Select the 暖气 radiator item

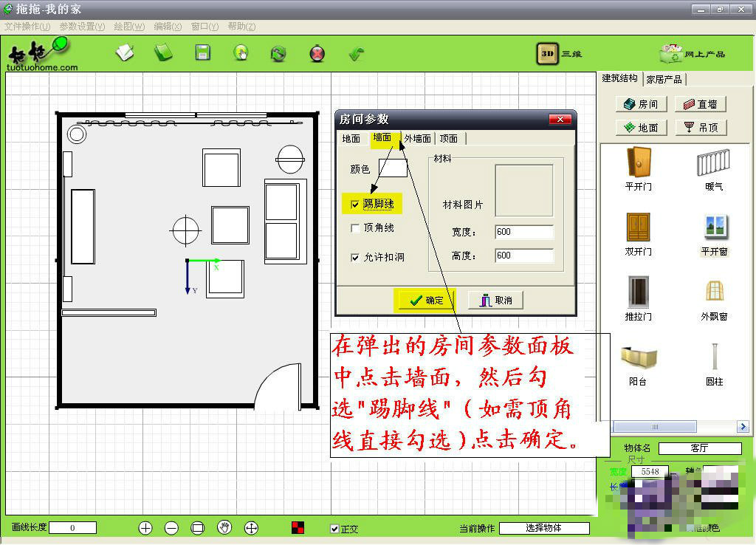click(714, 169)
